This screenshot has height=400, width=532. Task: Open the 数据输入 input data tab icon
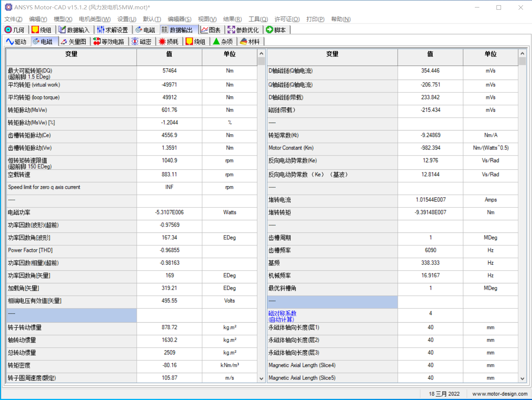[62, 30]
